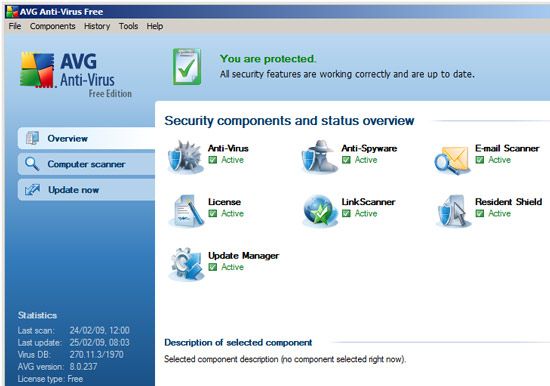The image size is (550, 386).
Task: Click the License Active green checkmark
Action: pos(213,213)
